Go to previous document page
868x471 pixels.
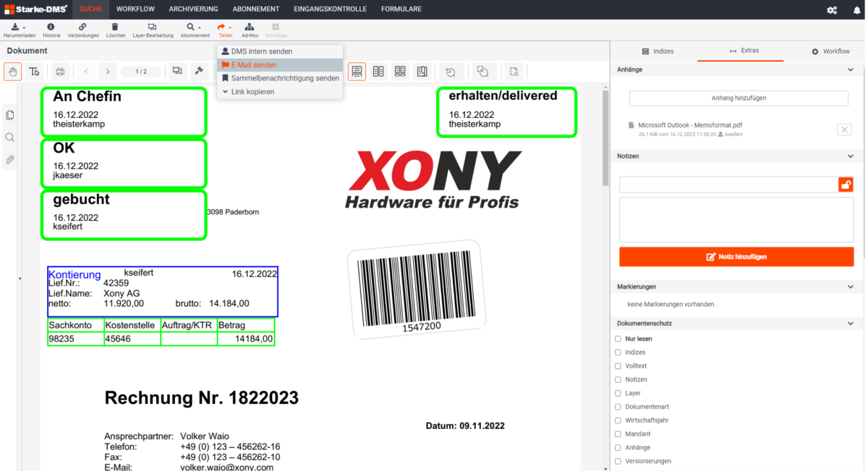click(x=86, y=72)
